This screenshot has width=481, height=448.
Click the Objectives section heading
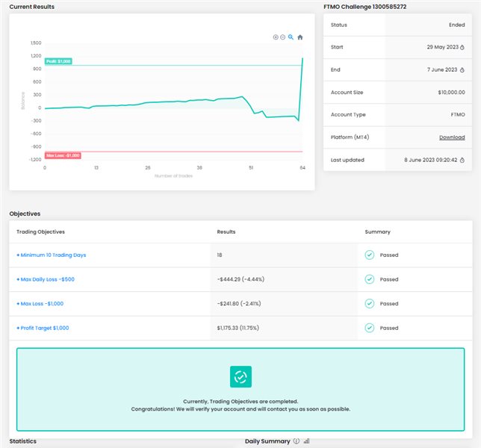point(25,214)
